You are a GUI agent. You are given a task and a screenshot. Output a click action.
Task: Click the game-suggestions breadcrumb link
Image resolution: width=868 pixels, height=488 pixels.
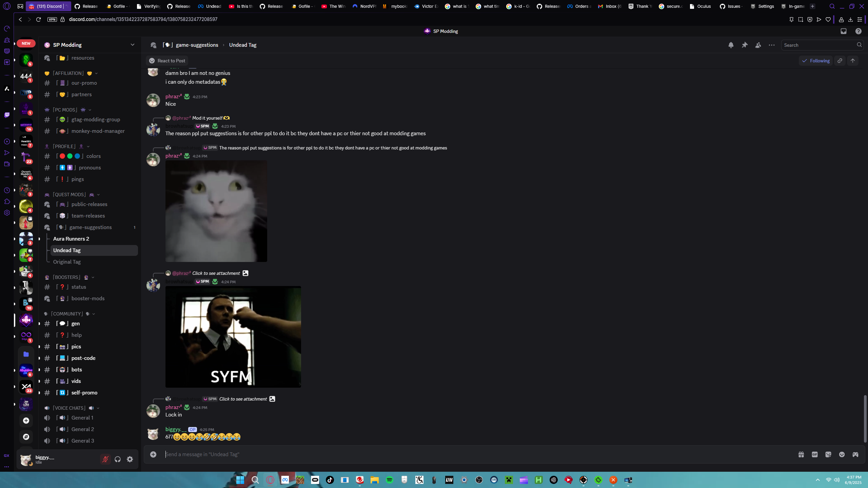pyautogui.click(x=197, y=45)
